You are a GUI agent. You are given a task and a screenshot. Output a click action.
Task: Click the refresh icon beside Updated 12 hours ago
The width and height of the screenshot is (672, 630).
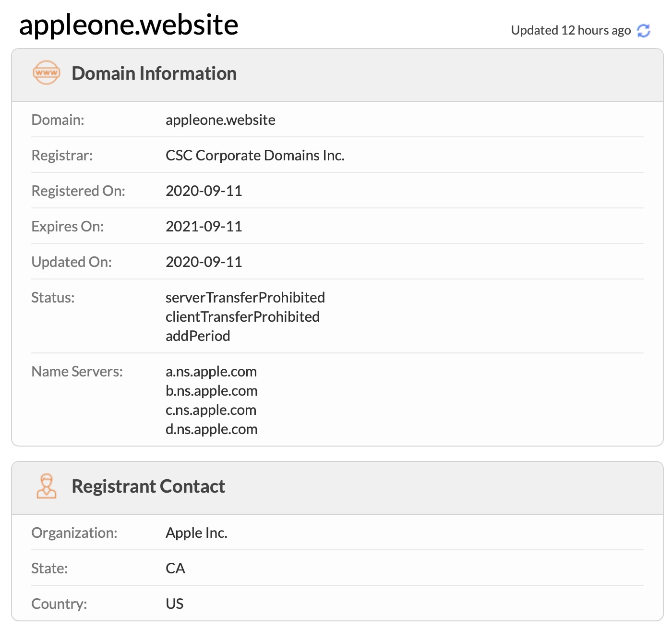point(643,30)
